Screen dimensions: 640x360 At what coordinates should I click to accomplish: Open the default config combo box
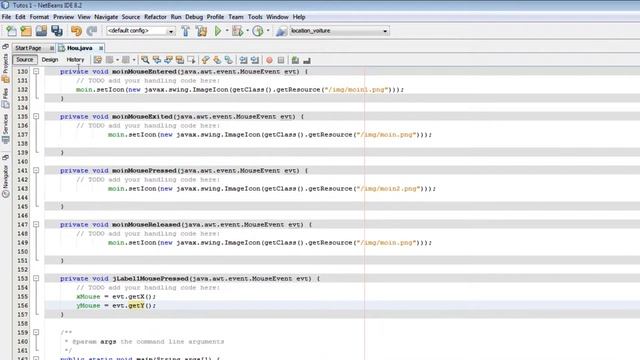[141, 31]
